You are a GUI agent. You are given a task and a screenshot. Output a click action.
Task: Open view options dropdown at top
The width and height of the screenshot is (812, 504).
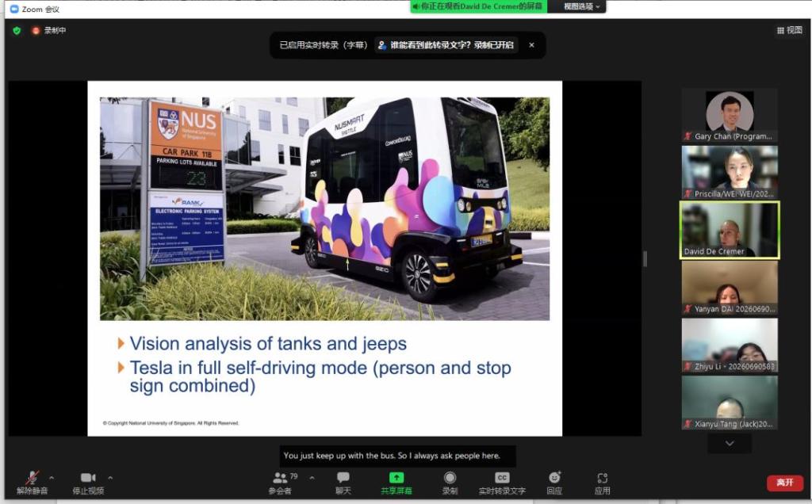(x=581, y=6)
